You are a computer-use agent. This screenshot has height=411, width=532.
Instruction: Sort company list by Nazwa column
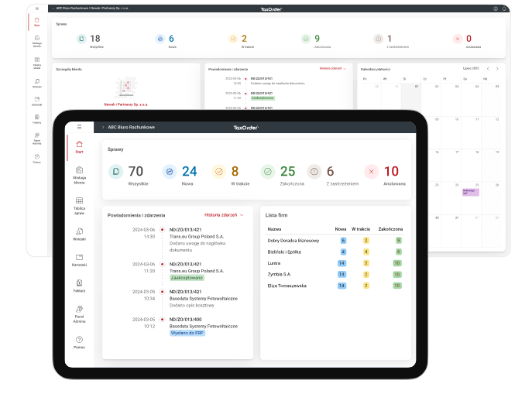pyautogui.click(x=274, y=229)
